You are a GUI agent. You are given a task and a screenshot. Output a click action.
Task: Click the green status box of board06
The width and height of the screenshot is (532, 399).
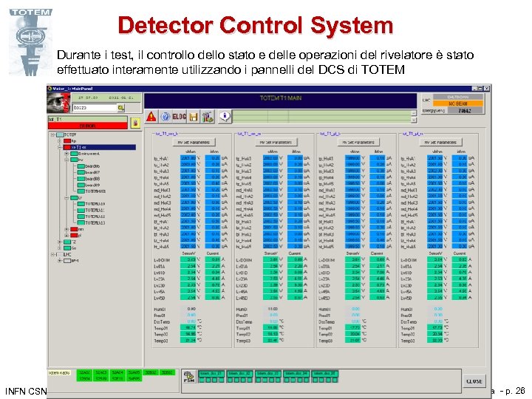click(81, 166)
